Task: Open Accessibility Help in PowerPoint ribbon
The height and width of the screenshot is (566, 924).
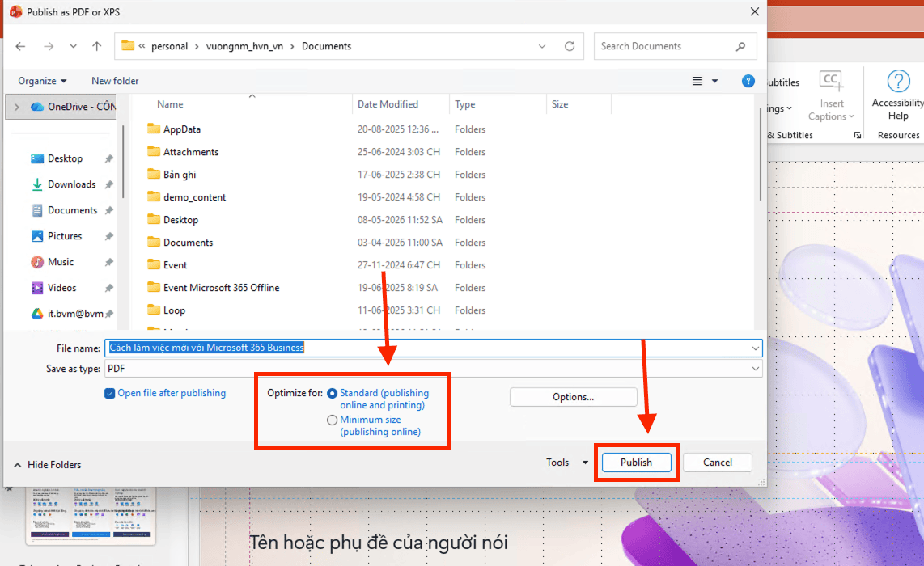Action: coord(897,96)
